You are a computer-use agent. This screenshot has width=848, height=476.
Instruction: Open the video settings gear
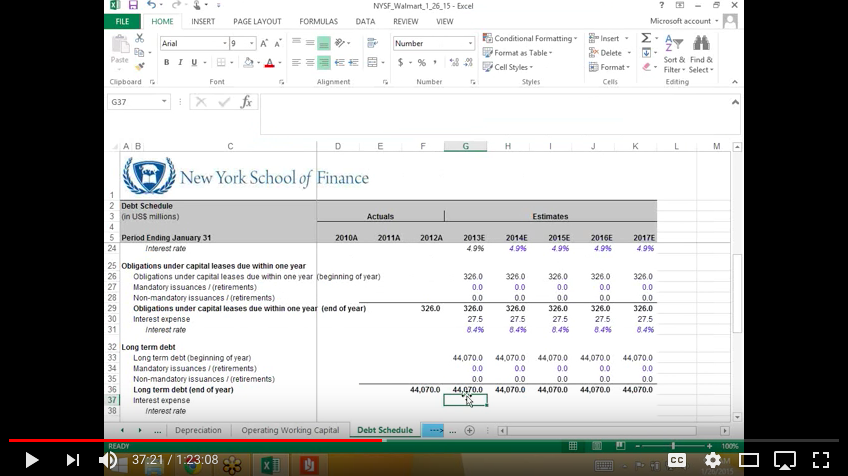pyautogui.click(x=713, y=460)
